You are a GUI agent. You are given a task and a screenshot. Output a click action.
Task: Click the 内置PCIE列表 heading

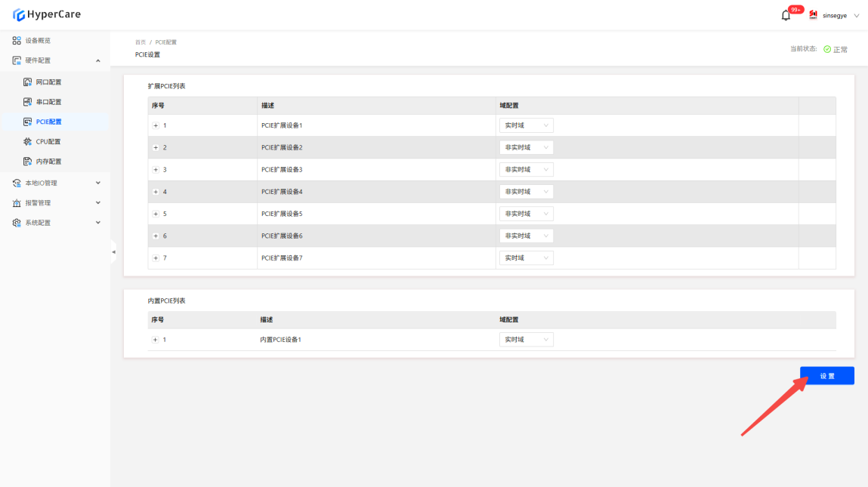(167, 301)
